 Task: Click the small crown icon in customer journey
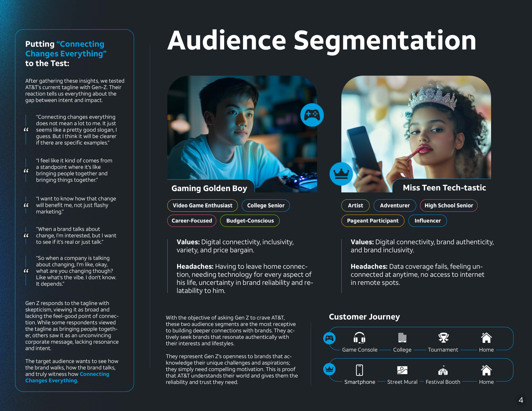click(329, 369)
